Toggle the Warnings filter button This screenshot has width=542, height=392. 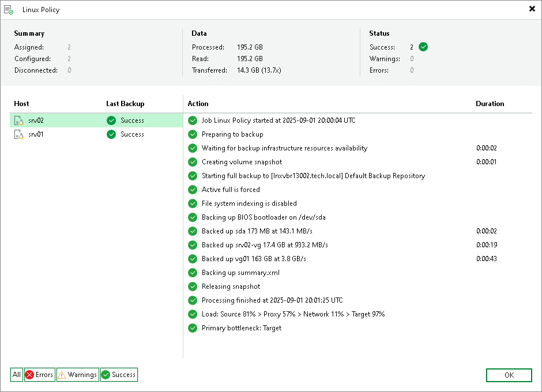click(x=78, y=375)
